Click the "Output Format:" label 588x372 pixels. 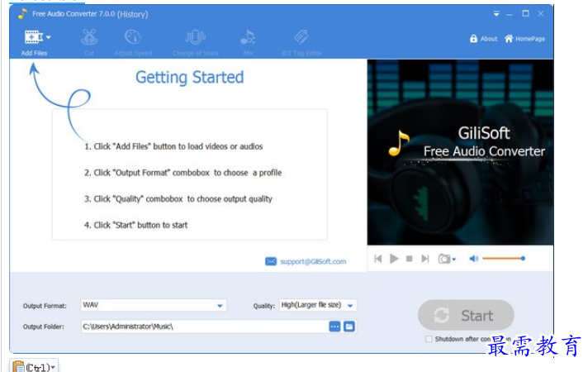[45, 306]
